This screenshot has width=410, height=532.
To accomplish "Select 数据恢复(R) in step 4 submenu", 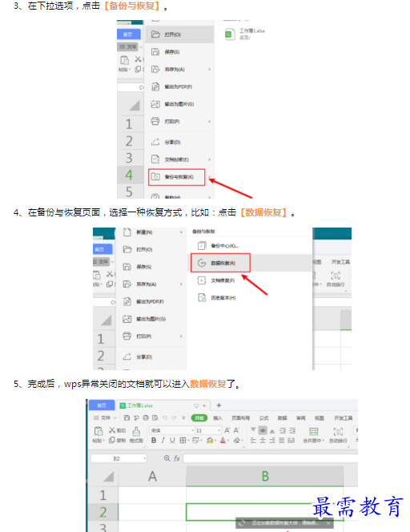I will coord(220,263).
